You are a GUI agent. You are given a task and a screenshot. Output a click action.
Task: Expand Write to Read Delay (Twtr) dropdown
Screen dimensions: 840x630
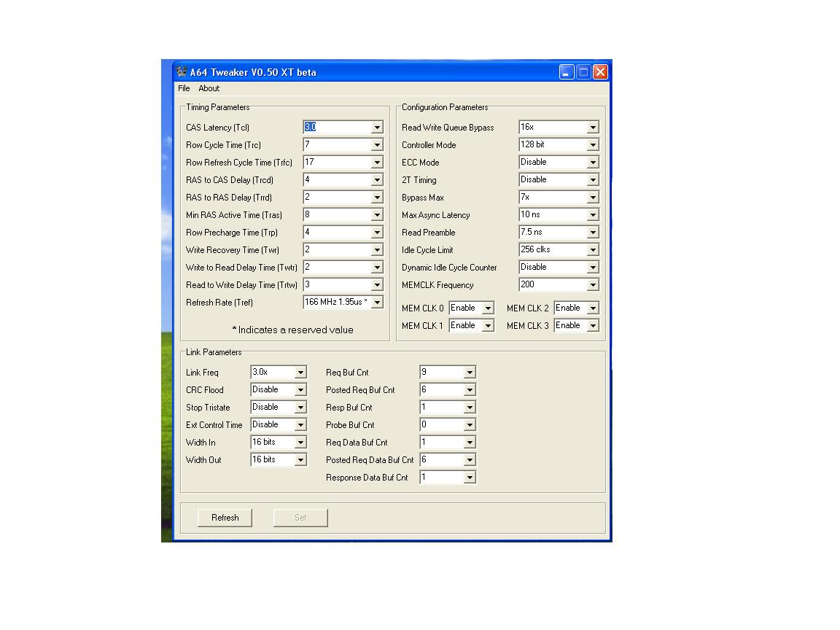377,268
